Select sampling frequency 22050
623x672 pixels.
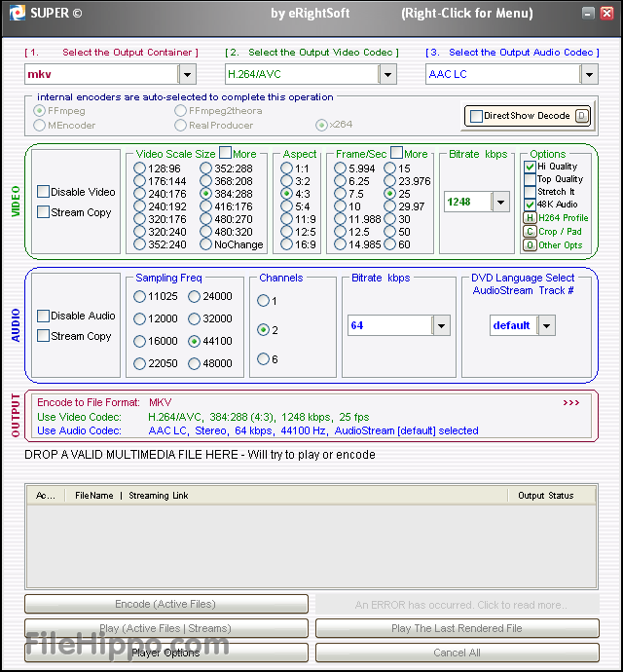(139, 363)
